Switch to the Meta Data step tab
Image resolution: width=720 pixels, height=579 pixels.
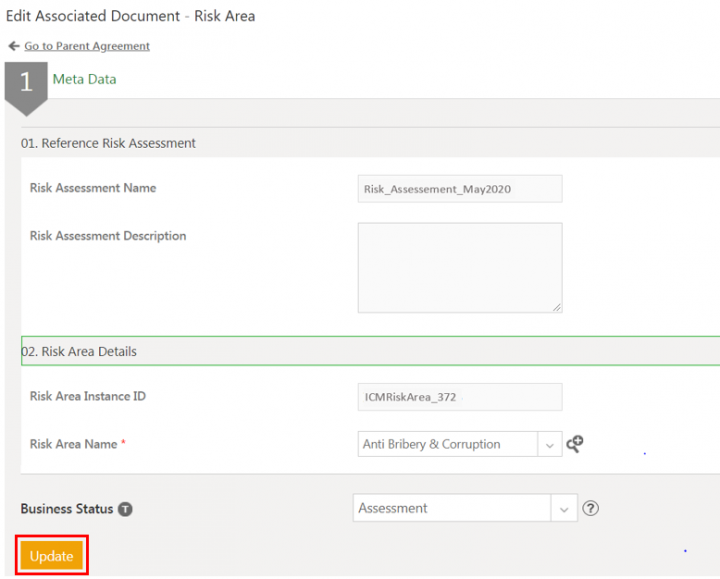click(84, 79)
